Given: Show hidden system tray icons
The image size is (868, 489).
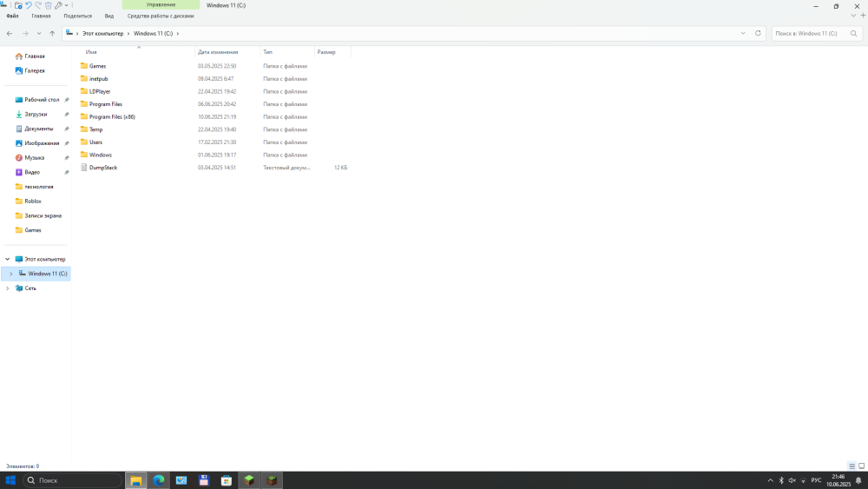Looking at the screenshot, I should pos(770,480).
